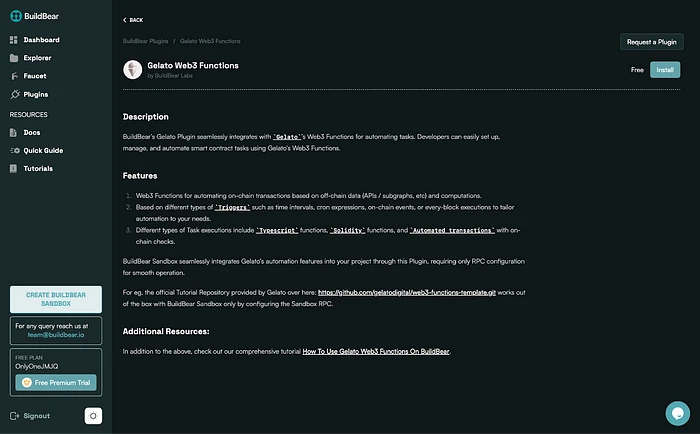Viewport: 700px width, 434px height.
Task: Click the Signout arrow icon
Action: tap(14, 415)
